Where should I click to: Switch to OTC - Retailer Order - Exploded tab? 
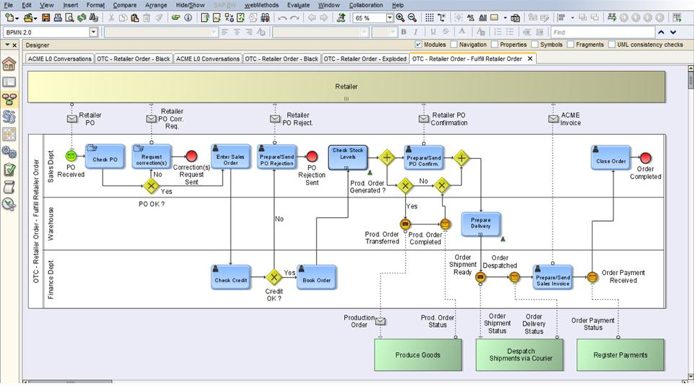tap(365, 58)
